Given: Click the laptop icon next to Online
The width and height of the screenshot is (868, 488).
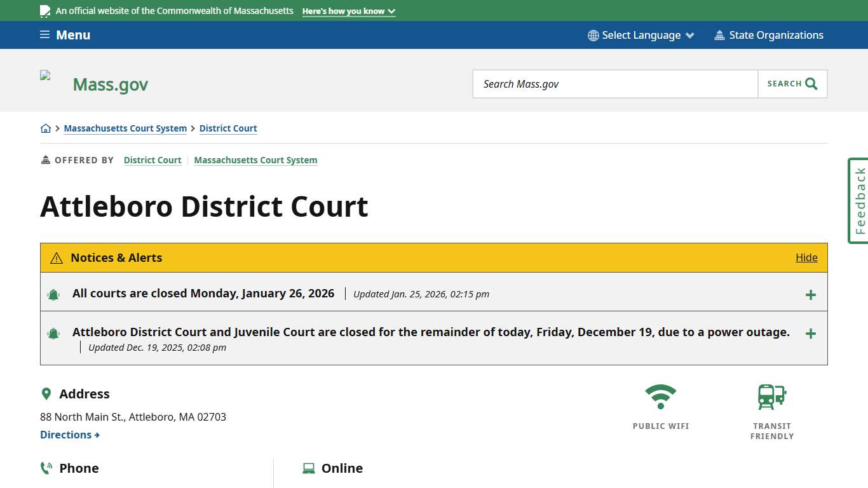Looking at the screenshot, I should pyautogui.click(x=308, y=468).
